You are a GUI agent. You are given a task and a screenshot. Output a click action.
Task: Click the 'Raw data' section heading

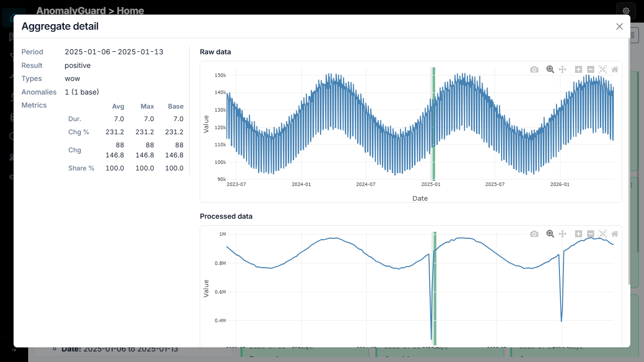(215, 52)
